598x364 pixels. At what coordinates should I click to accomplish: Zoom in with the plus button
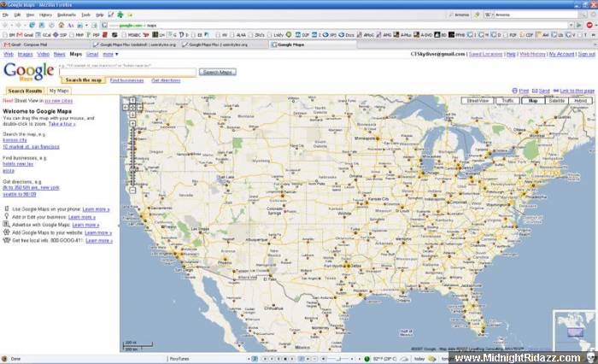pyautogui.click(x=132, y=123)
